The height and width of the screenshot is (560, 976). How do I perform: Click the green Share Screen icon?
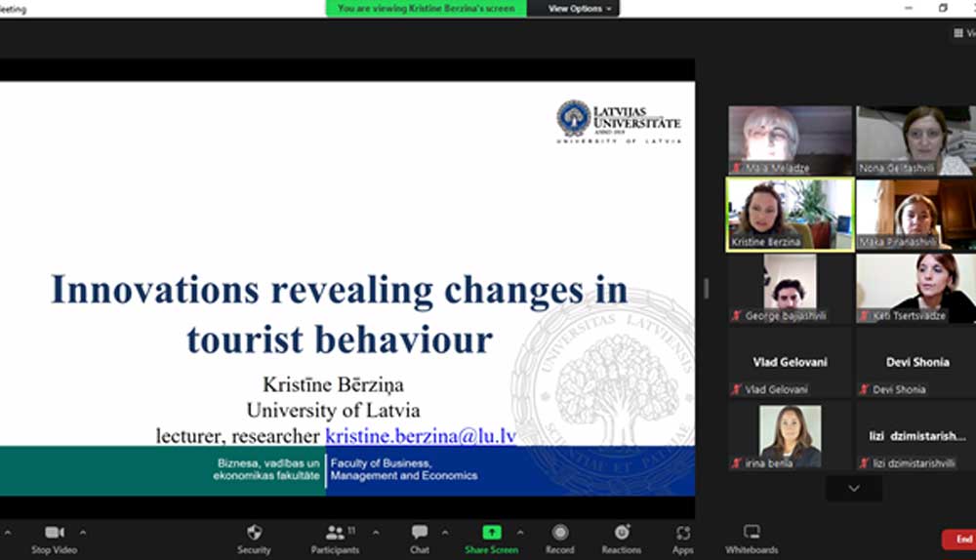coord(491,533)
